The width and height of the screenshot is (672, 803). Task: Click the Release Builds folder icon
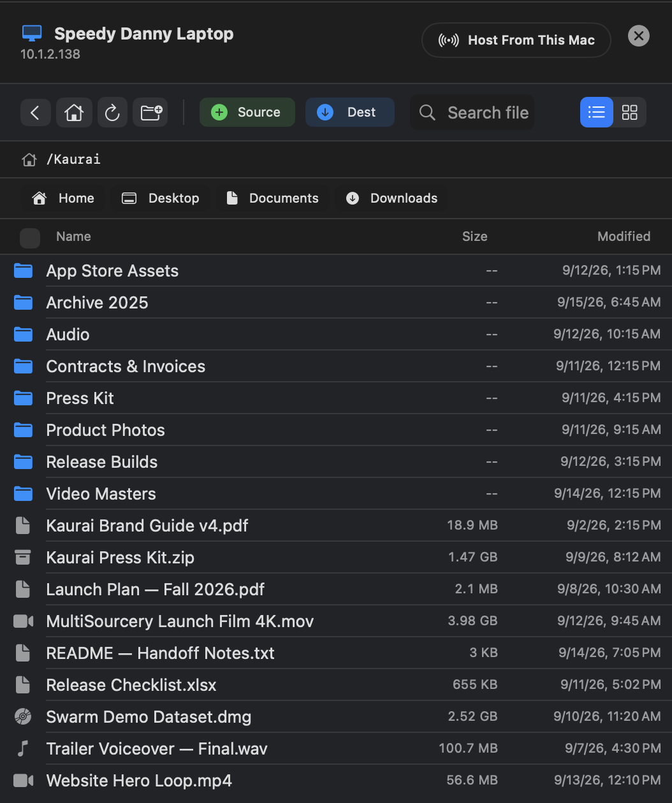pos(24,462)
